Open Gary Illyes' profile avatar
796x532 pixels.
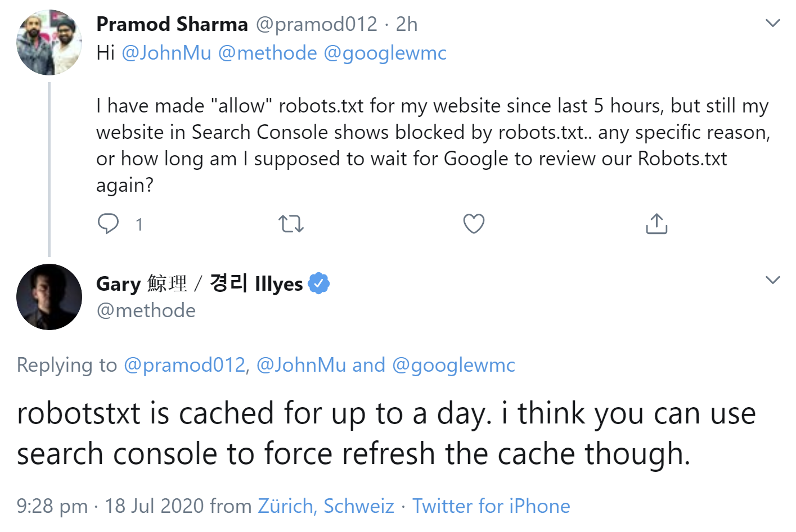point(50,297)
